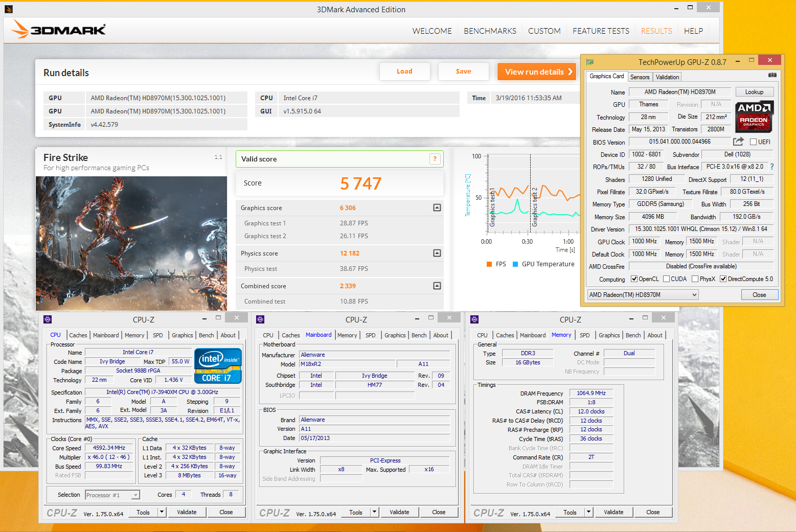Click the Close button in Mainboard CPU-Z window
The height and width of the screenshot is (532, 796).
coord(439,512)
